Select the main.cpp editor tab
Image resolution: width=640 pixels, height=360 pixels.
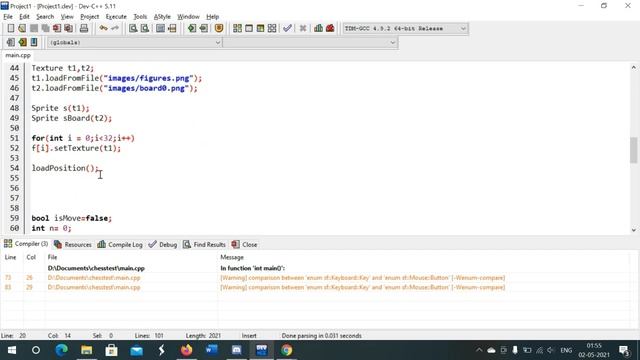(18, 55)
